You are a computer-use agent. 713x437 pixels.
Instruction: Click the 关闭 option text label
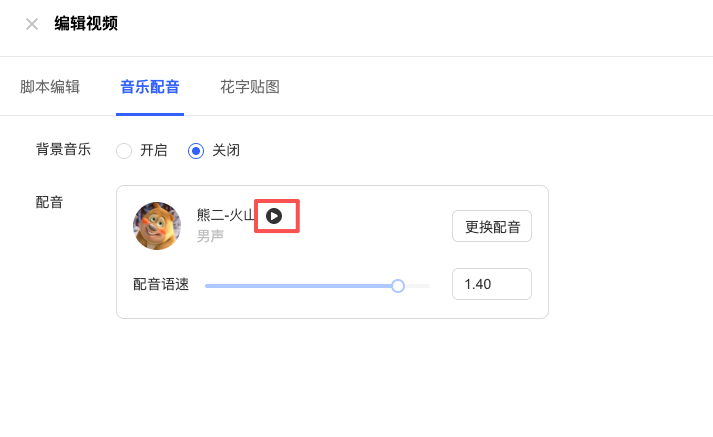[226, 151]
